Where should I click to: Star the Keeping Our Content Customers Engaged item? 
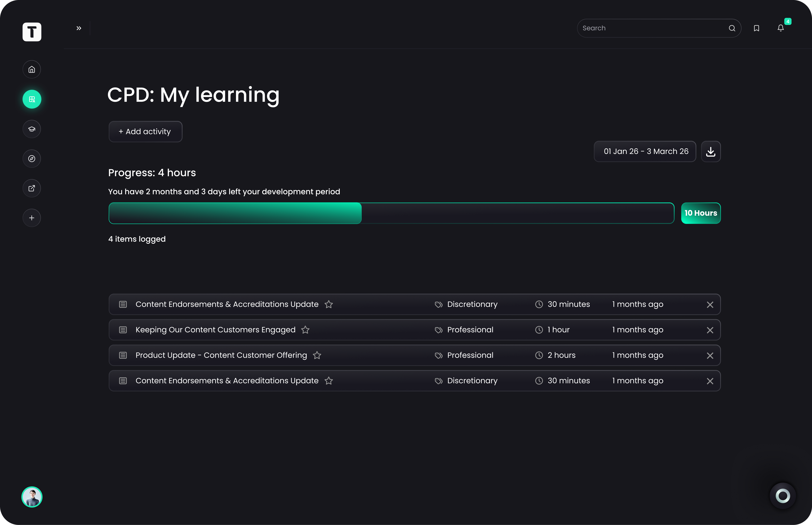tap(305, 330)
